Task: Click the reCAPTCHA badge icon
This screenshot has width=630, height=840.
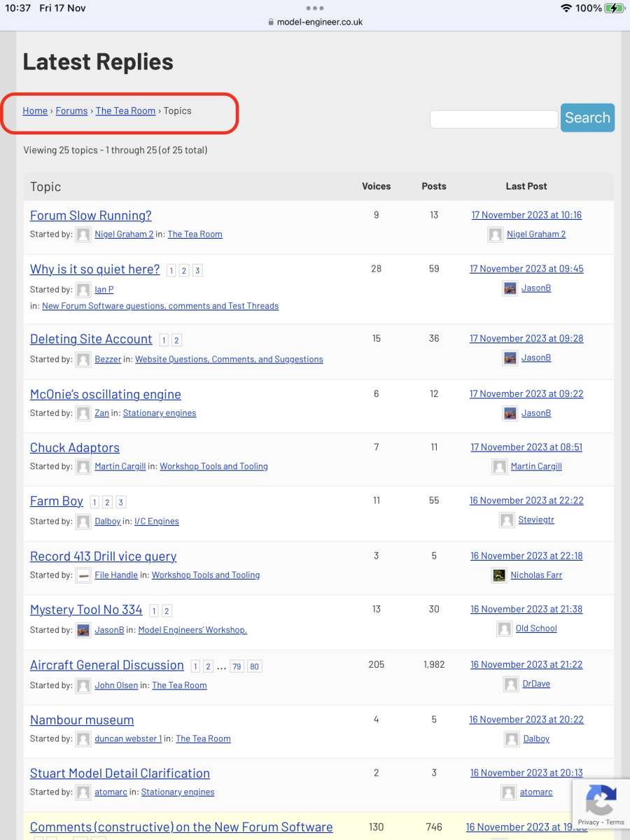Action: pos(601,801)
